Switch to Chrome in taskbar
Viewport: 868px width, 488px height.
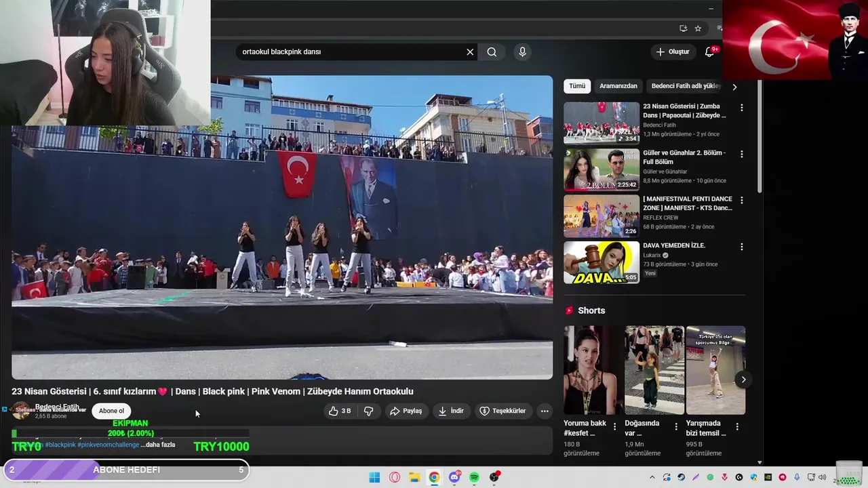pos(434,477)
